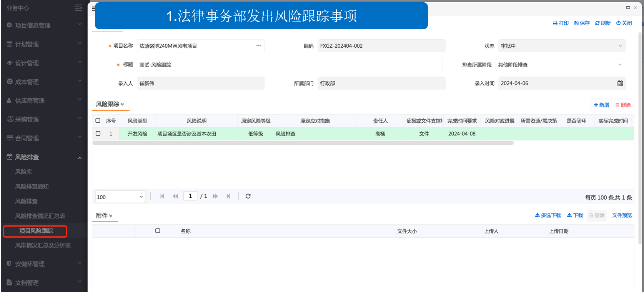Click the pagination reload icon
This screenshot has width=644, height=292.
click(248, 196)
